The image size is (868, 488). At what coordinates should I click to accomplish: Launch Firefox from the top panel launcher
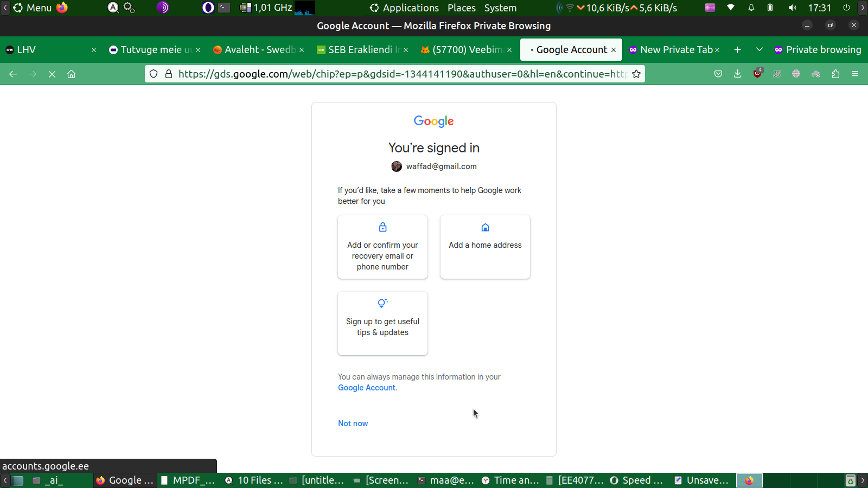click(62, 8)
